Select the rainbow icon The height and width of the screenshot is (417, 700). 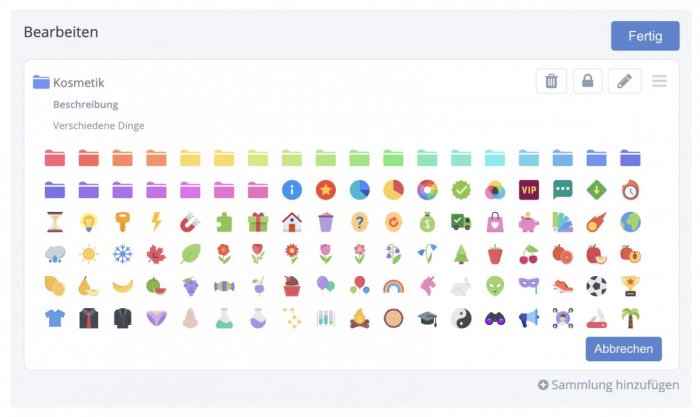[x=393, y=286]
